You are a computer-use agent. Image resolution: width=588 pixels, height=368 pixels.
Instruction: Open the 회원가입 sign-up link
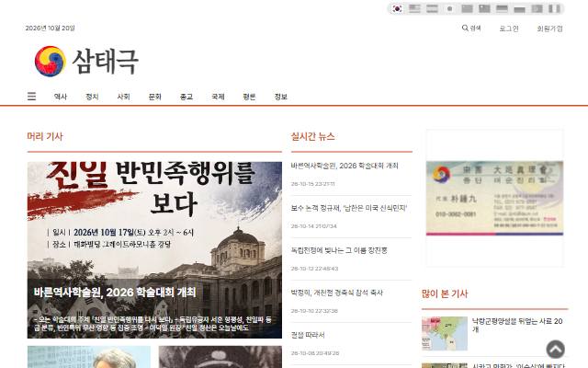549,29
